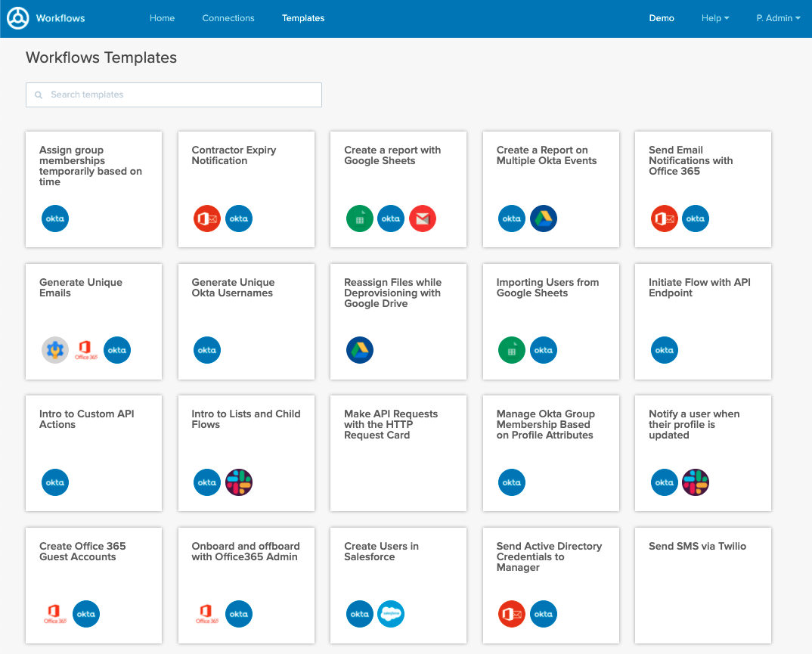Go to the Home tab
This screenshot has height=654, width=812.
click(162, 18)
